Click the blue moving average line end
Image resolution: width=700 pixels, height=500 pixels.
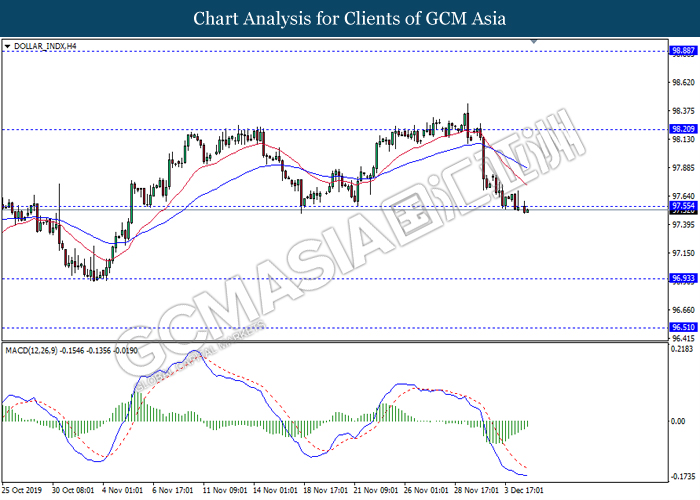pyautogui.click(x=526, y=167)
